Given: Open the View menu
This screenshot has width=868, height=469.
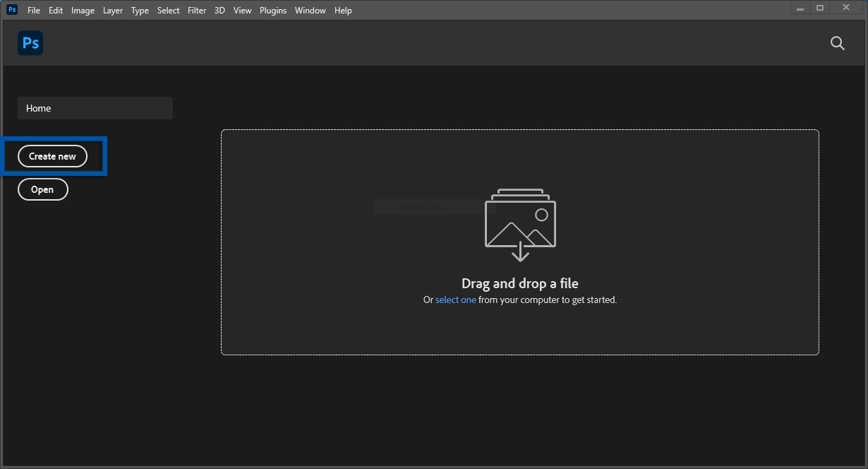Looking at the screenshot, I should (x=242, y=10).
